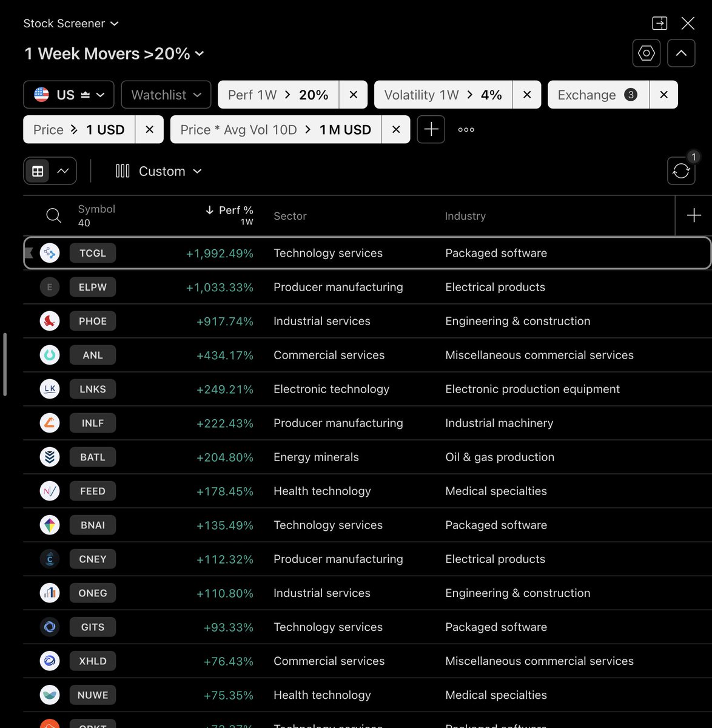Add a new filter with plus button
Screen dimensions: 712x728
pyautogui.click(x=431, y=129)
